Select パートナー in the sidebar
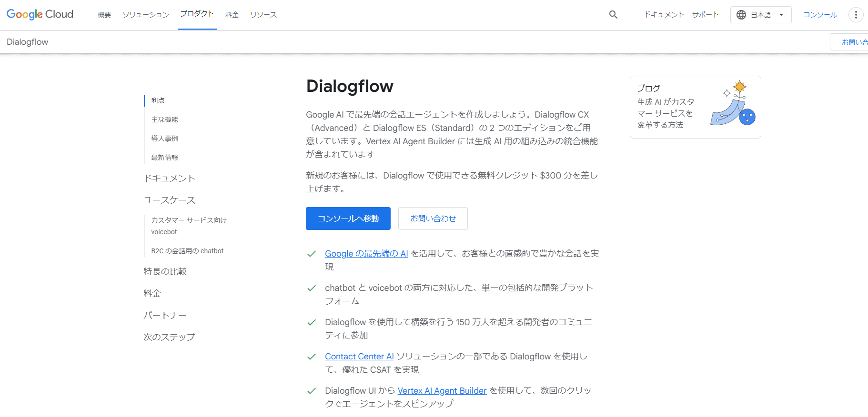The height and width of the screenshot is (417, 868). (165, 315)
